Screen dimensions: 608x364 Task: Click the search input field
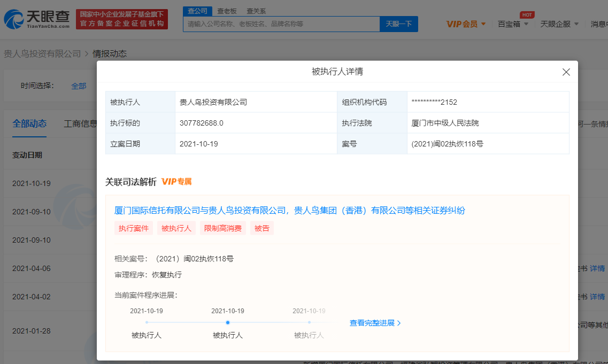click(x=281, y=24)
